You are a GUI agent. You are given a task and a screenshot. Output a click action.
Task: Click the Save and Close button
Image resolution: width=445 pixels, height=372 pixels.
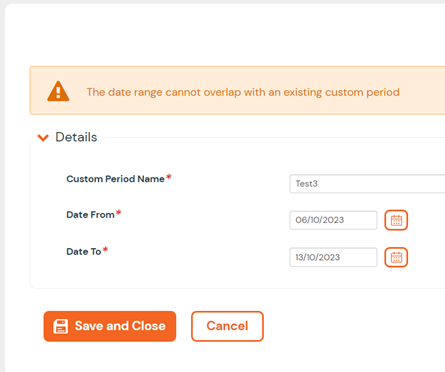tap(110, 326)
